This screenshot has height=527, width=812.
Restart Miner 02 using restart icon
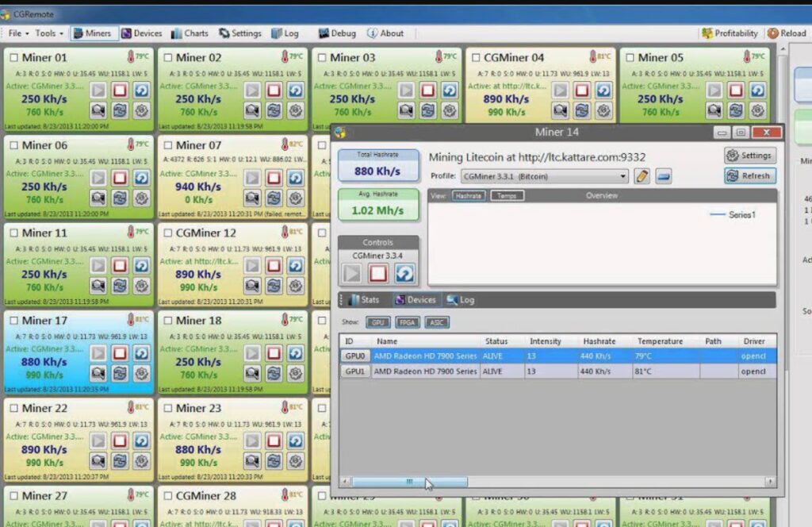[296, 90]
